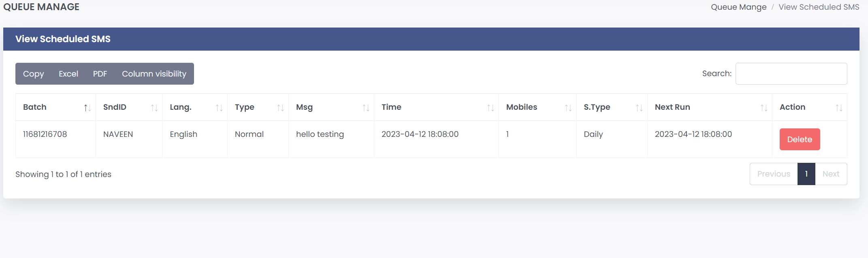868x258 pixels.
Task: Export the table as PDF
Action: click(100, 74)
